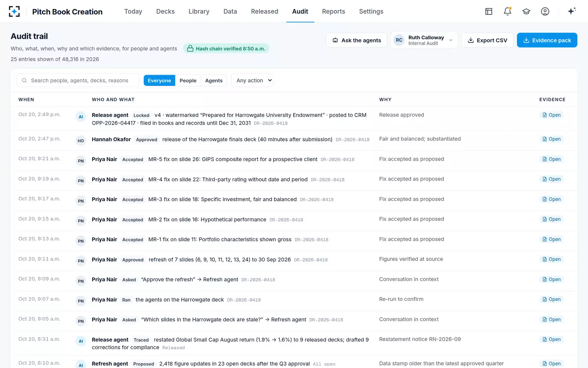Download the Evidence pack
The width and height of the screenshot is (588, 368).
coord(547,40)
